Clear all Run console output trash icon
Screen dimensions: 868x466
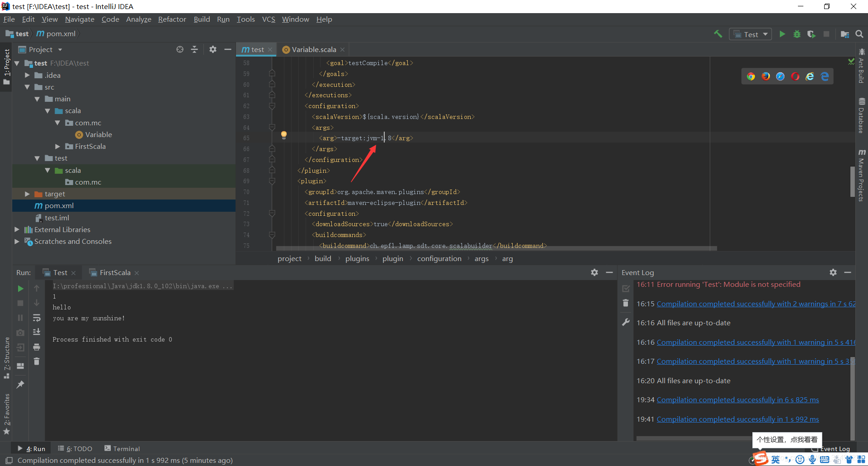click(37, 361)
